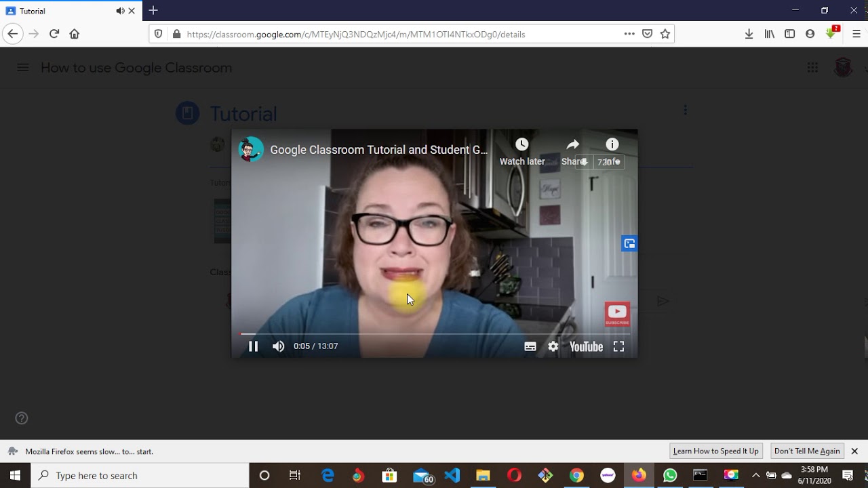Open Windows Start menu

15,475
